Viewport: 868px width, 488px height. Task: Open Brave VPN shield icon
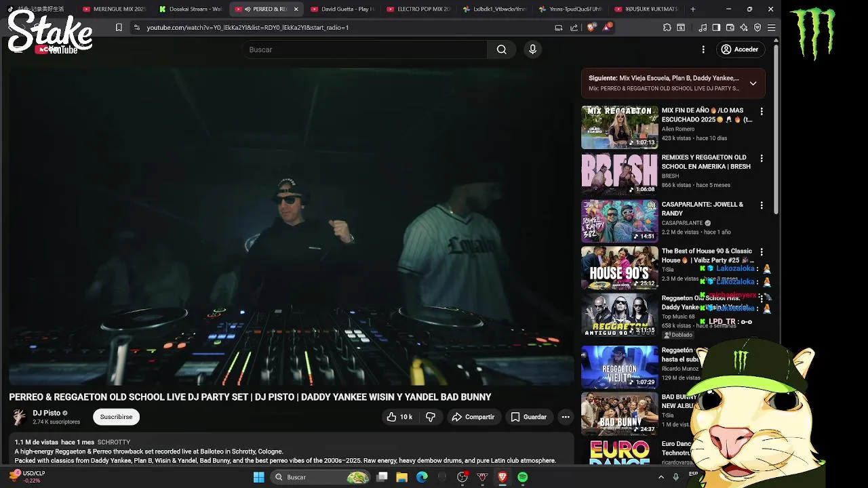(x=757, y=27)
